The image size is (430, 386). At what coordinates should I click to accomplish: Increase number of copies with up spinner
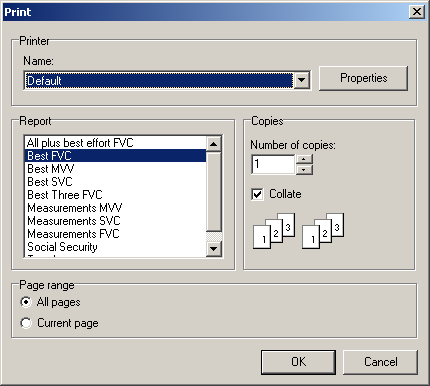(304, 159)
